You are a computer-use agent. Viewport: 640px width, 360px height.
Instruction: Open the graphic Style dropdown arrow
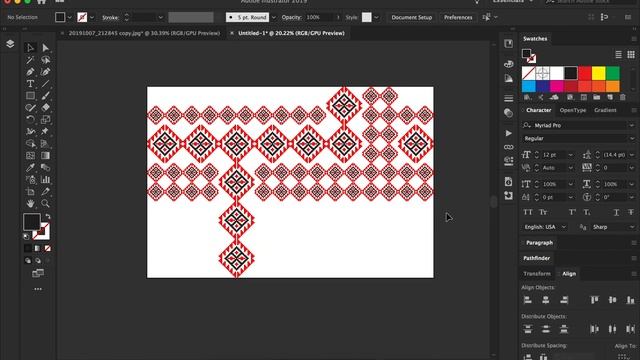tap(376, 18)
